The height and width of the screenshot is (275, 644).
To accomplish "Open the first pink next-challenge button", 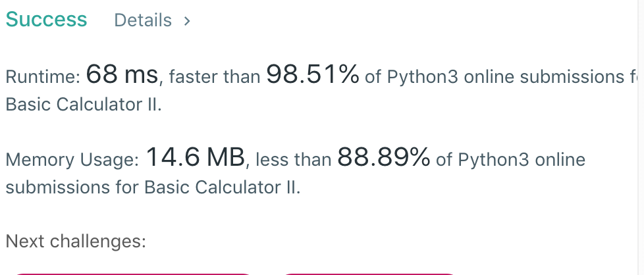I will tap(132, 273).
